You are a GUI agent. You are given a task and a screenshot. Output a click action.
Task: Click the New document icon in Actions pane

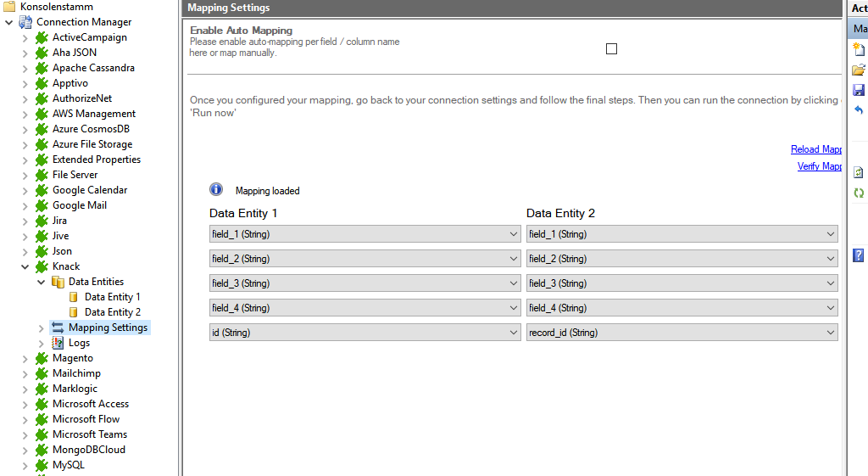tap(858, 50)
